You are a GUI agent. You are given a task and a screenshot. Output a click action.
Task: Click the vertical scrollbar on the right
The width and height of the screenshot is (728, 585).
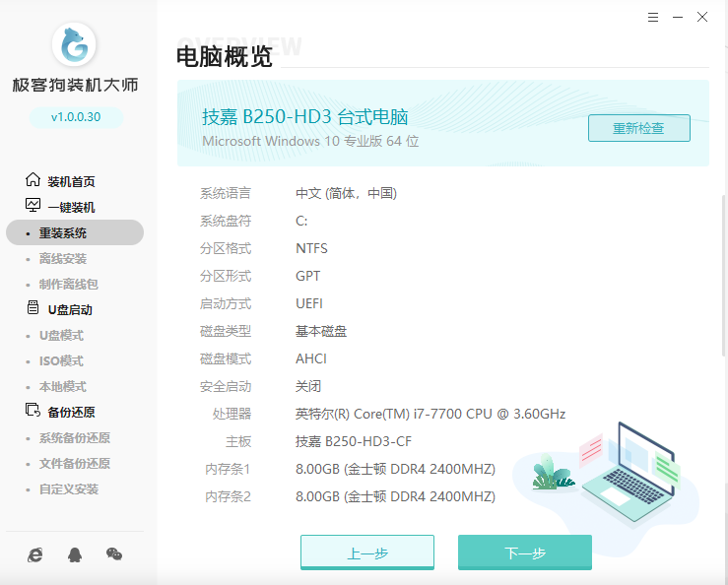(x=724, y=276)
